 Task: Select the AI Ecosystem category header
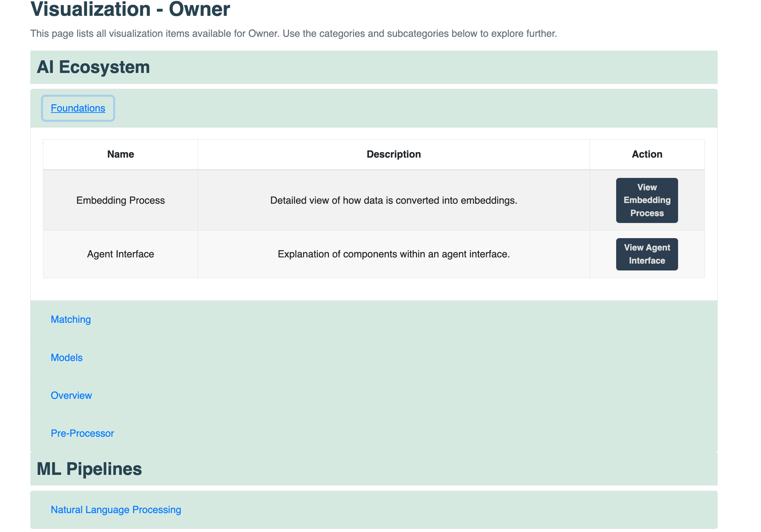pos(93,67)
